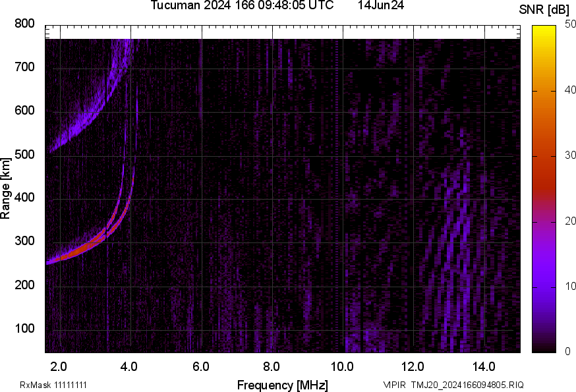Click the frequency tick label "6.0"

point(200,366)
